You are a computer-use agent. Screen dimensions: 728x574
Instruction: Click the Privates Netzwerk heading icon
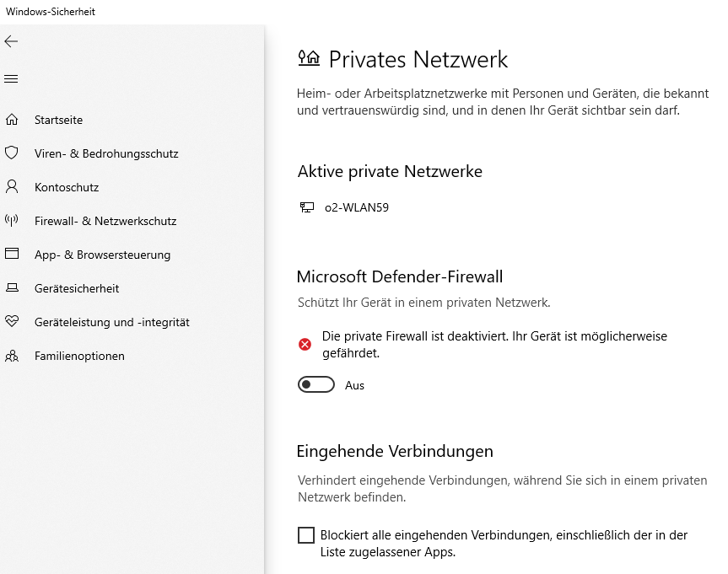[310, 58]
